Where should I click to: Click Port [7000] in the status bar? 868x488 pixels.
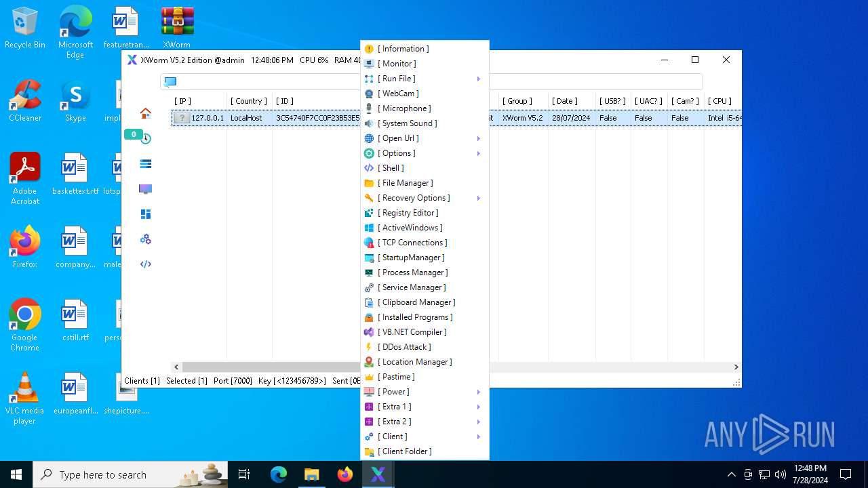[233, 381]
